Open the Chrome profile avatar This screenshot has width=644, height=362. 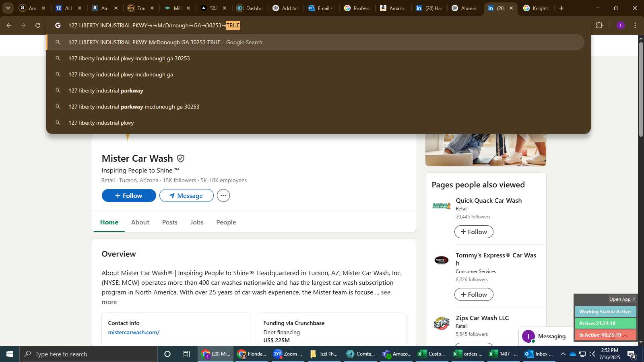pyautogui.click(x=620, y=25)
